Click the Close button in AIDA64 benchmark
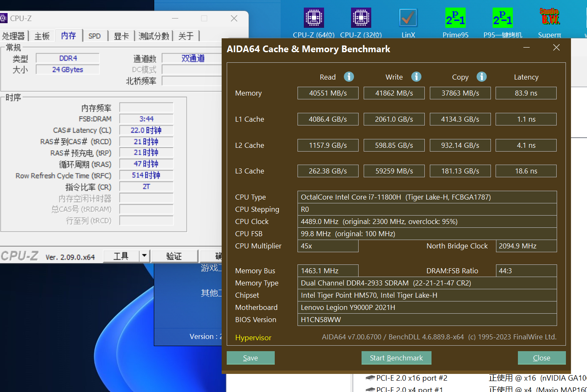The height and width of the screenshot is (392, 587). [x=541, y=358]
